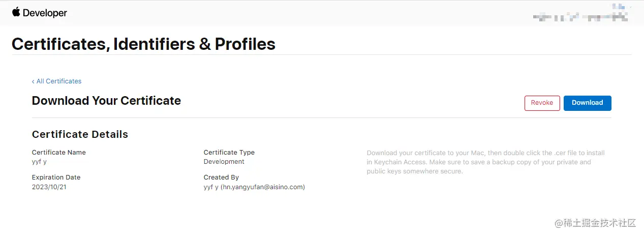The image size is (644, 236).
Task: Click the Created By label
Action: (x=221, y=178)
